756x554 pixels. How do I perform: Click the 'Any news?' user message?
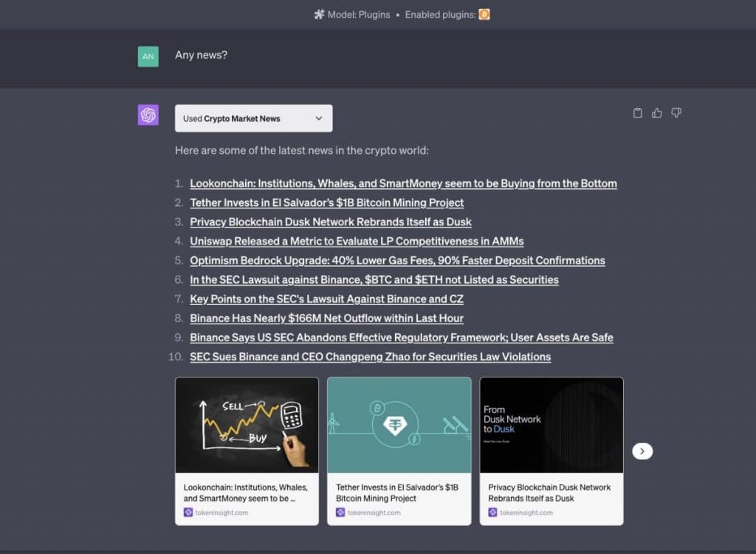[x=201, y=55]
